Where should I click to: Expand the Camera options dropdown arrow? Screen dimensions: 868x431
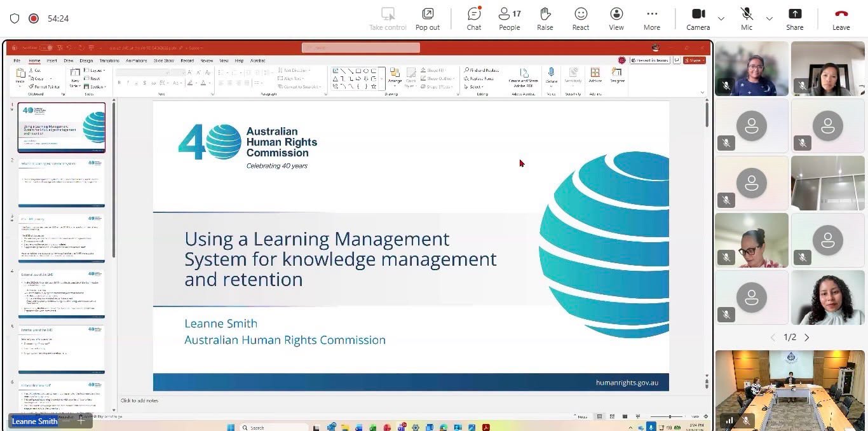tap(721, 18)
